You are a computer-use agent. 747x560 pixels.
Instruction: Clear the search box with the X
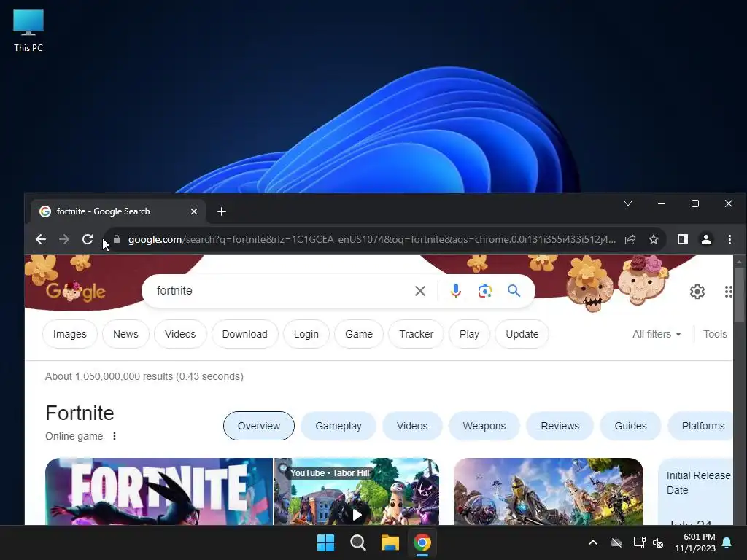coord(419,291)
